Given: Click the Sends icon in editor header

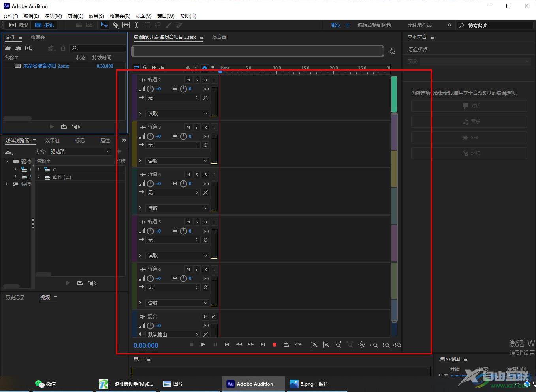Looking at the screenshot, I should [154, 68].
